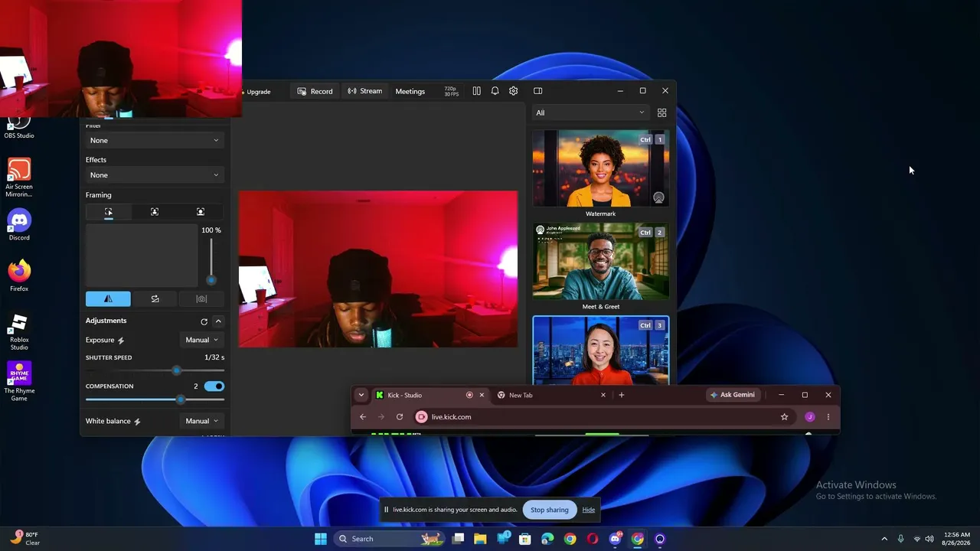Open the All scenes filter dropdown
Viewport: 980px width, 551px height.
(590, 112)
